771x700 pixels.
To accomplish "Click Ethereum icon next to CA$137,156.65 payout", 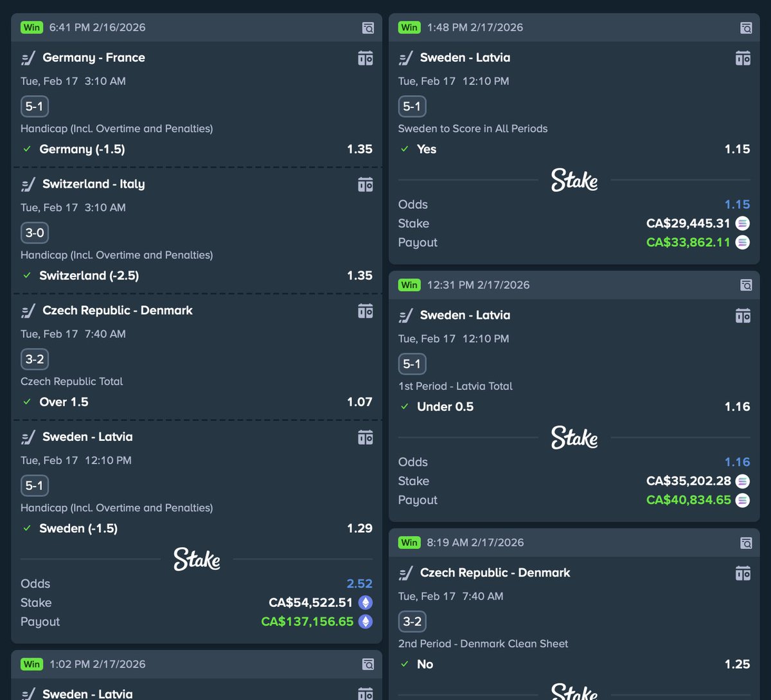I will (x=365, y=622).
